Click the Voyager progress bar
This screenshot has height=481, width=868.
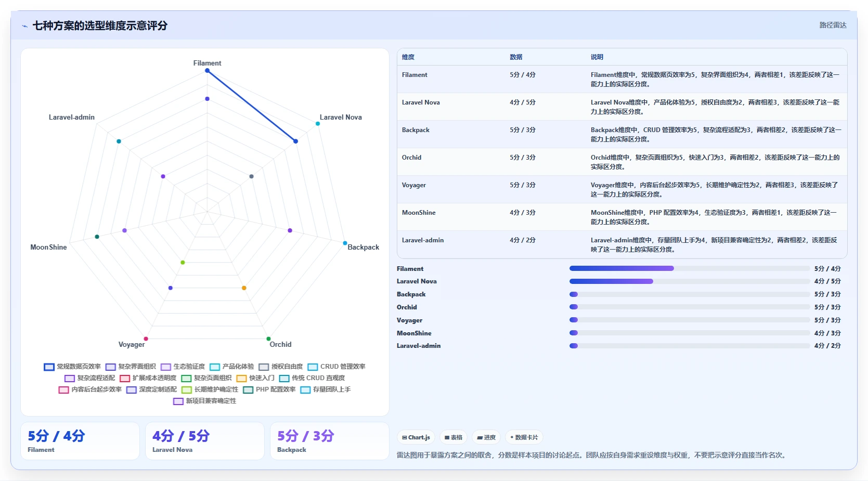click(689, 320)
